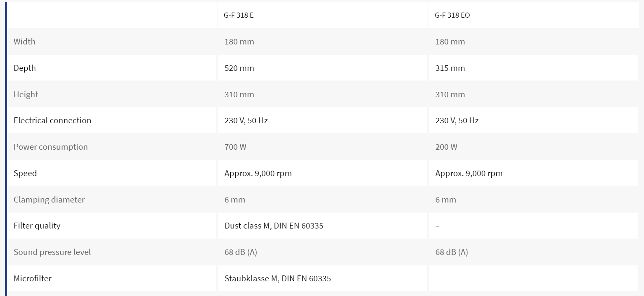Select the Filter quality label
The image size is (644, 296).
point(37,226)
